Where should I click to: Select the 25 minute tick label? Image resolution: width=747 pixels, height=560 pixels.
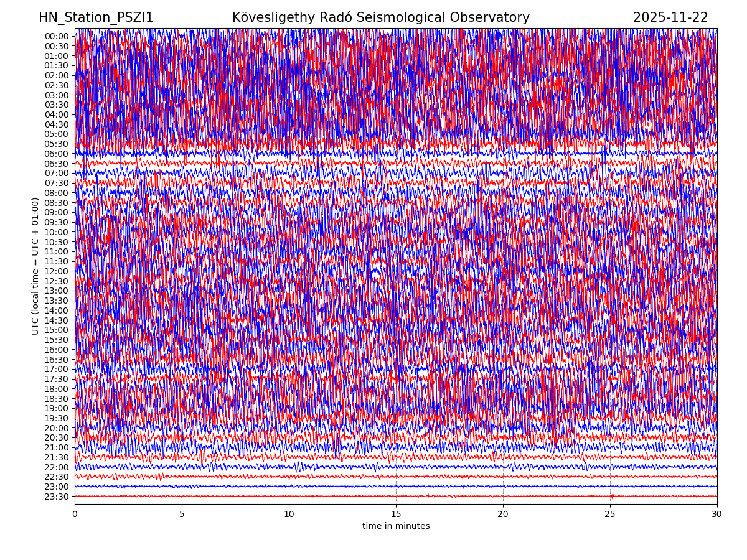610,515
